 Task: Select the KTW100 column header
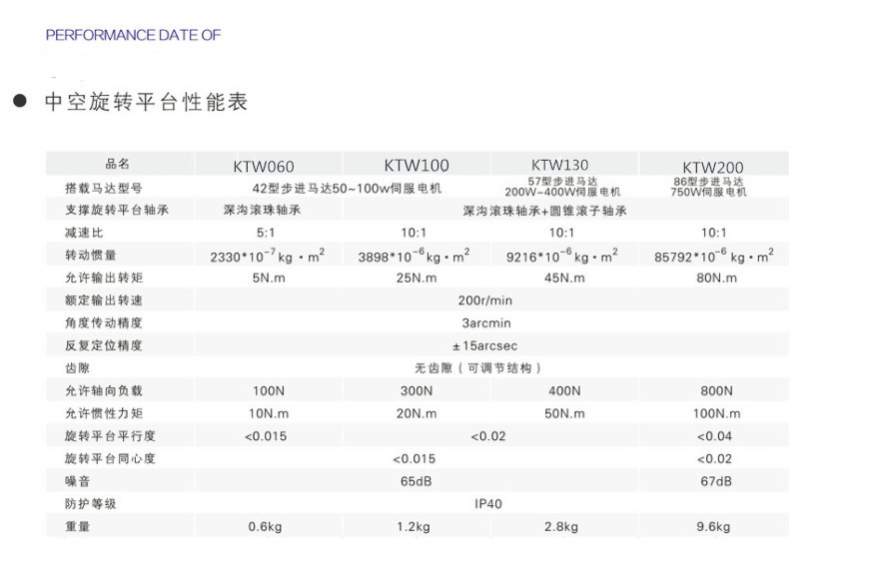pos(417,165)
